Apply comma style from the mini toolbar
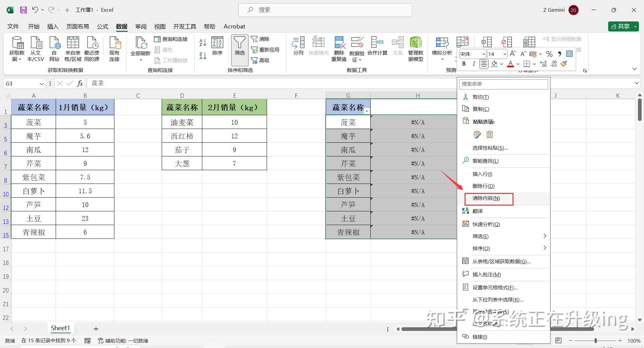644x348 pixels. pyautogui.click(x=559, y=54)
